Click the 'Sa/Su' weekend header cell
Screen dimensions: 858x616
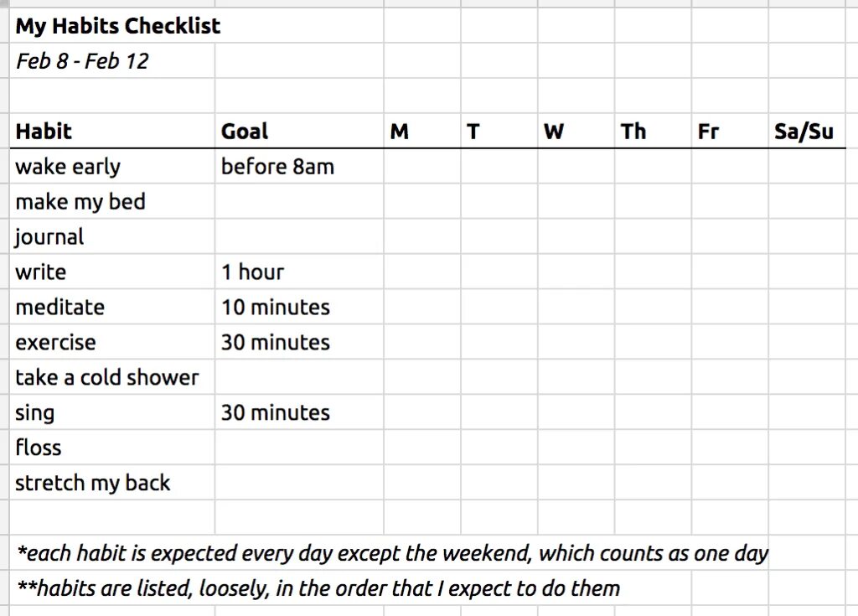[x=807, y=131]
